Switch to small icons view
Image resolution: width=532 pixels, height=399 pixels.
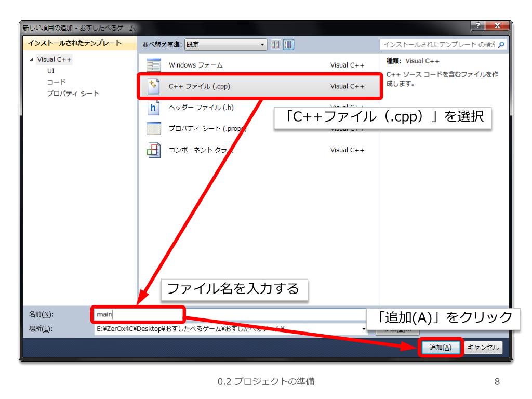point(276,45)
